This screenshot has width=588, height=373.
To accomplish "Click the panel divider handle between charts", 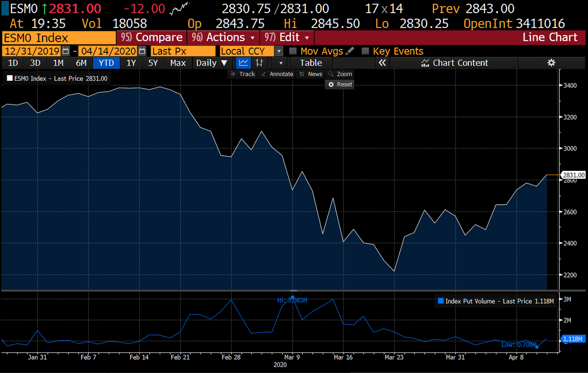I will [294, 291].
